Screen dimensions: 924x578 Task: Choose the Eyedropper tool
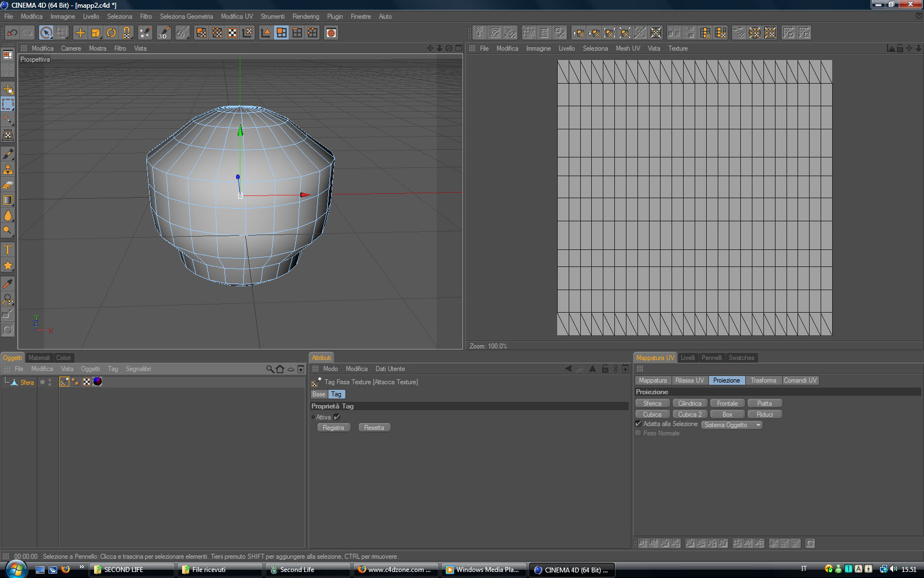click(x=8, y=284)
